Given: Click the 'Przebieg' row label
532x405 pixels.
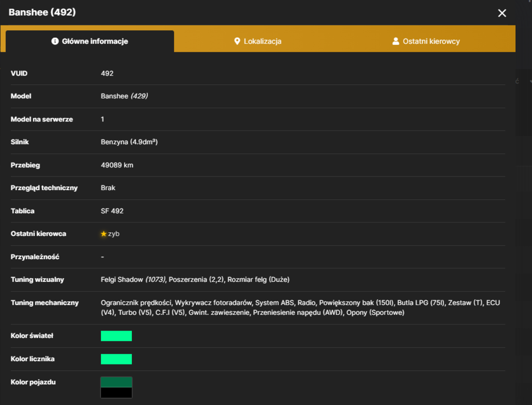Looking at the screenshot, I should tap(25, 165).
